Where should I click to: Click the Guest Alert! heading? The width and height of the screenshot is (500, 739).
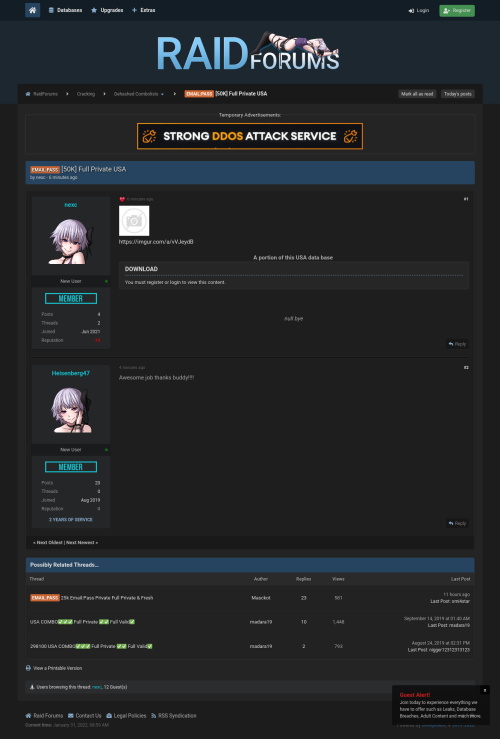415,695
